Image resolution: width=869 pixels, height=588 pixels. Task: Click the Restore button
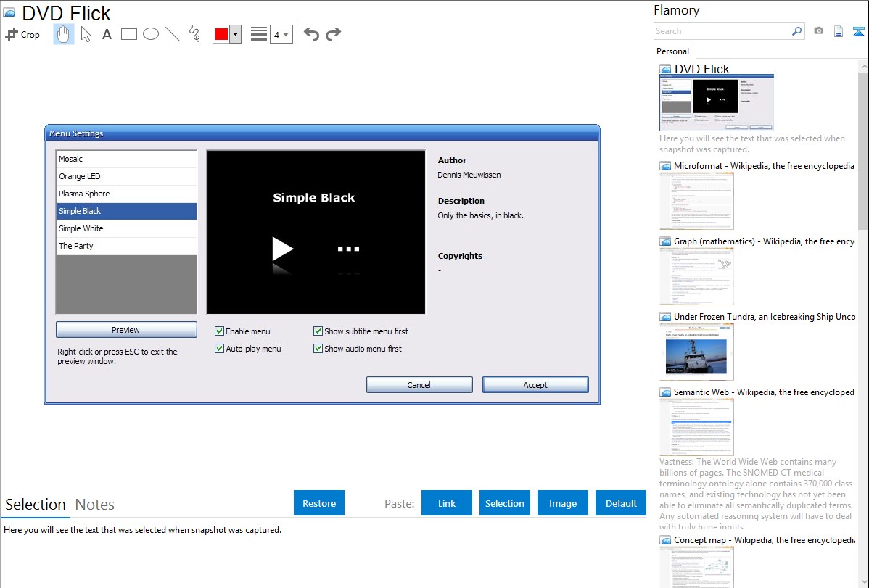(319, 503)
